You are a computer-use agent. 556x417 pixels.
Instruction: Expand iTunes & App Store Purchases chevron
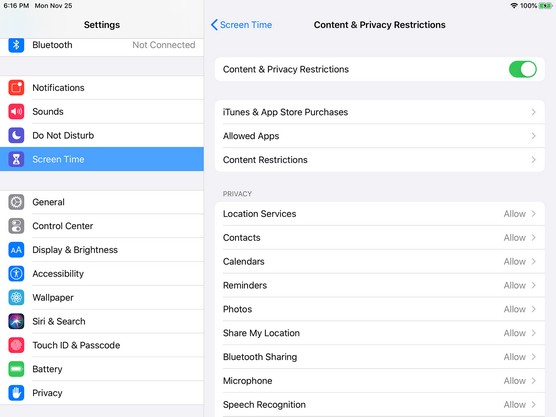533,112
